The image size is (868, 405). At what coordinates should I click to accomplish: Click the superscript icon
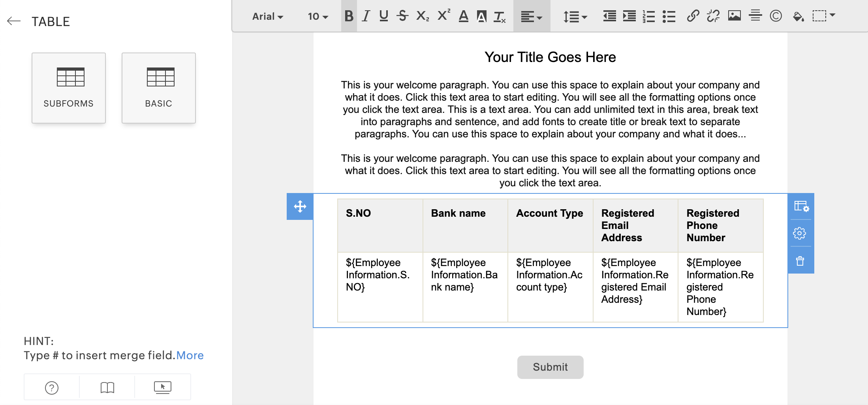coord(443,15)
